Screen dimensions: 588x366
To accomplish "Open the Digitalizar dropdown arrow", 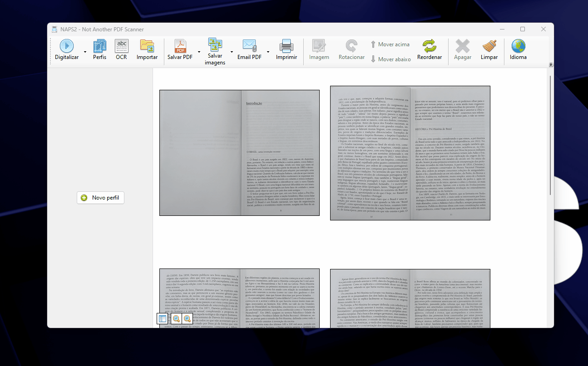I will (85, 52).
